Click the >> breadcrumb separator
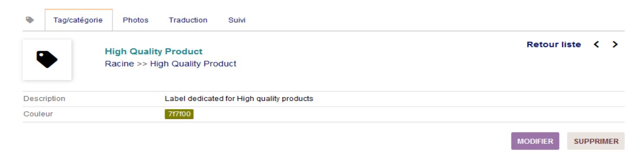 pos(142,64)
